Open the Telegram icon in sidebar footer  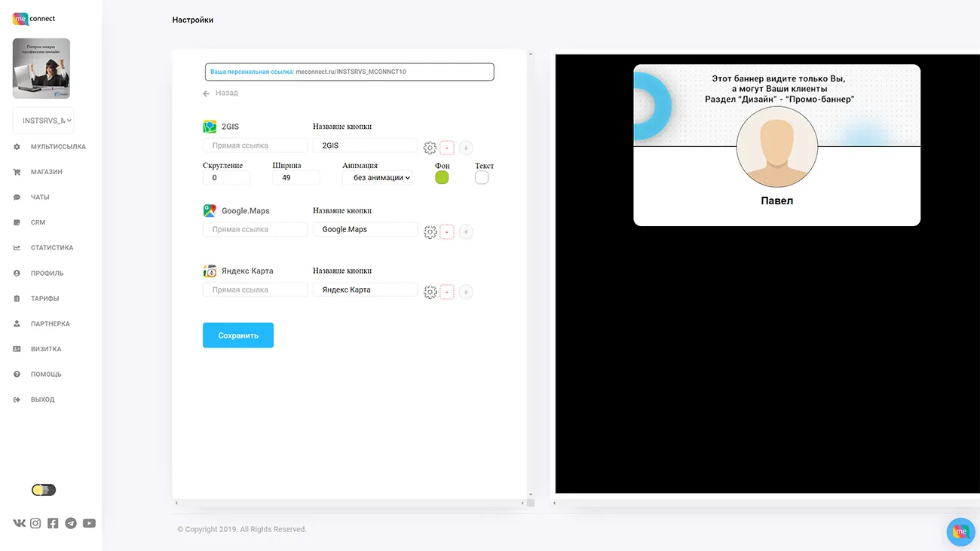click(x=71, y=523)
